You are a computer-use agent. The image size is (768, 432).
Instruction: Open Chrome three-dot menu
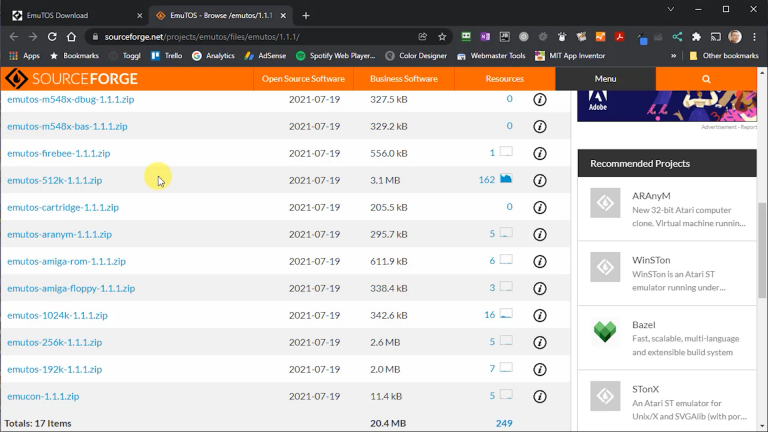click(754, 37)
